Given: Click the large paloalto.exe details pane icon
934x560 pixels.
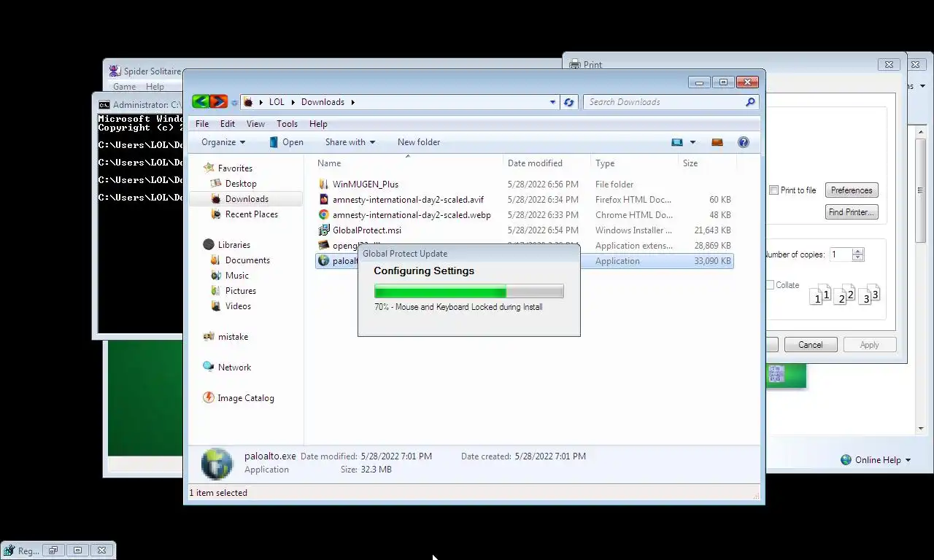Looking at the screenshot, I should (x=217, y=464).
